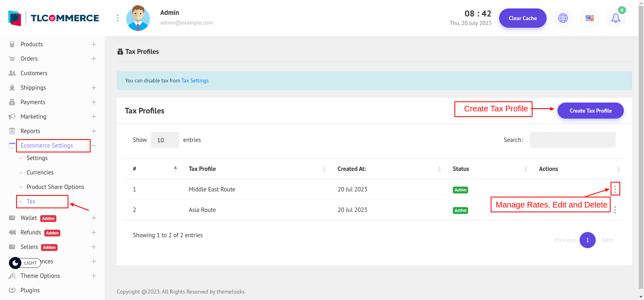The image size is (644, 300).
Task: Open actions menu for Middle East Route
Action: tap(615, 189)
